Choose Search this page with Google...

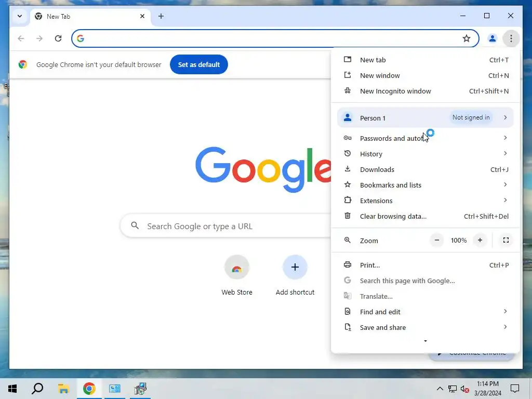click(425, 281)
